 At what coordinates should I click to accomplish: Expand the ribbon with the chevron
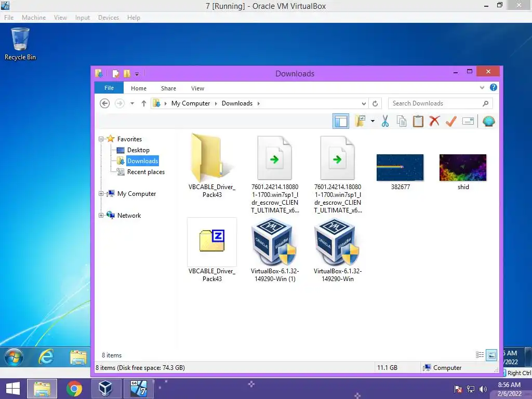[x=482, y=87]
